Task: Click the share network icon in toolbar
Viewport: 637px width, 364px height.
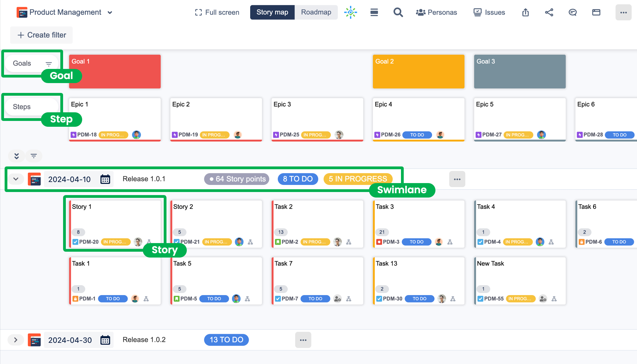Action: [549, 12]
